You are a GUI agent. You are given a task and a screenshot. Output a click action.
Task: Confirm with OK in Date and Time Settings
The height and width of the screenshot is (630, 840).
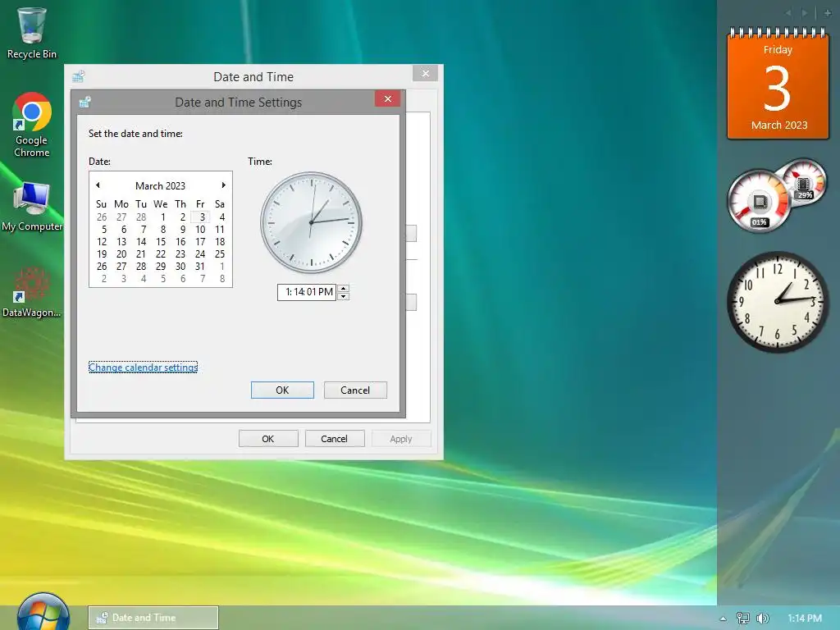coord(282,390)
